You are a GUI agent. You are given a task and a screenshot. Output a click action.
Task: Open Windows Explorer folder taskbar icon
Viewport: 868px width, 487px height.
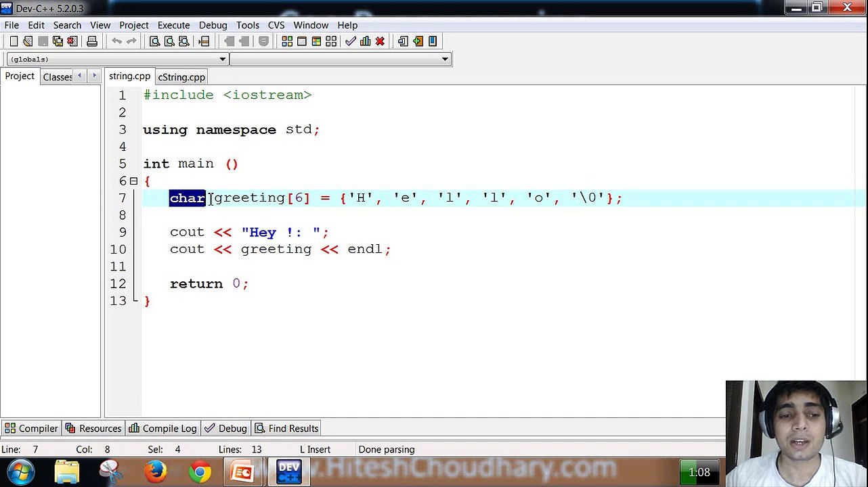67,471
